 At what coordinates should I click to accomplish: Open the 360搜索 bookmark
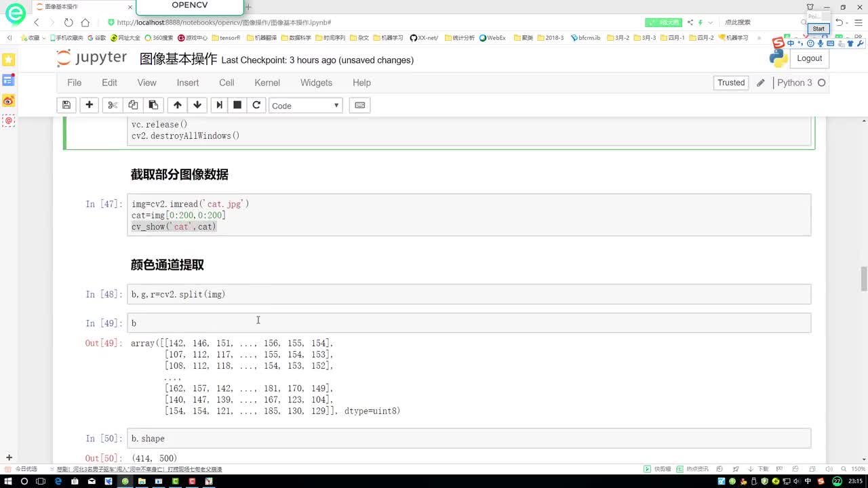coord(159,38)
